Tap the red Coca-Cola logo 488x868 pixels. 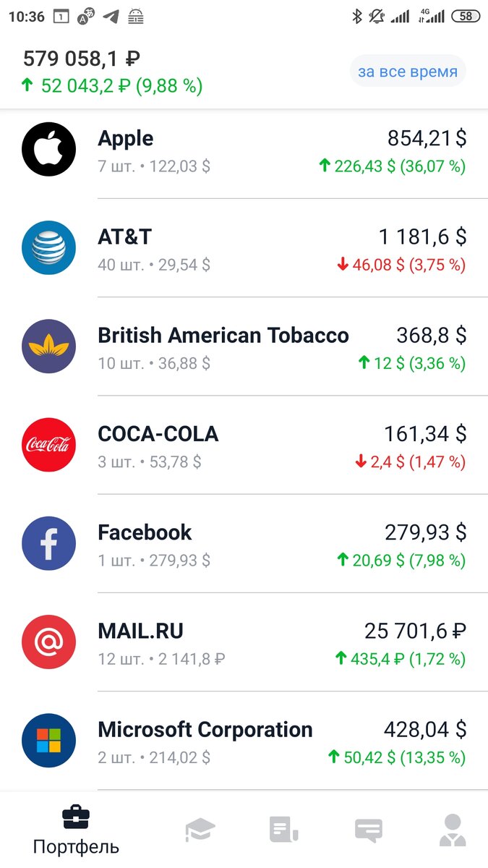tap(48, 445)
